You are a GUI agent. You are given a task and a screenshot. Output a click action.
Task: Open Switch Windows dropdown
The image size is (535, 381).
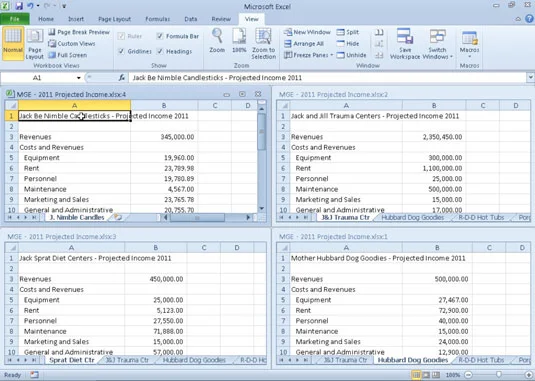437,44
